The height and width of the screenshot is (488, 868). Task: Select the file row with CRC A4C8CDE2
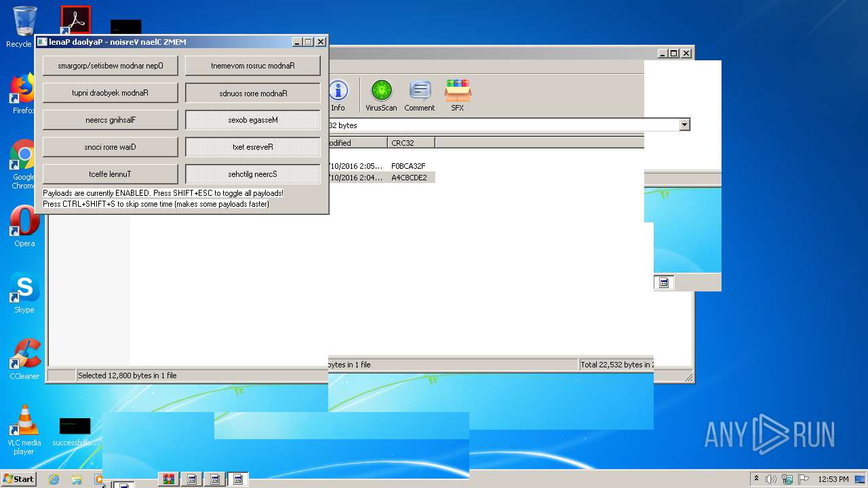[x=381, y=178]
